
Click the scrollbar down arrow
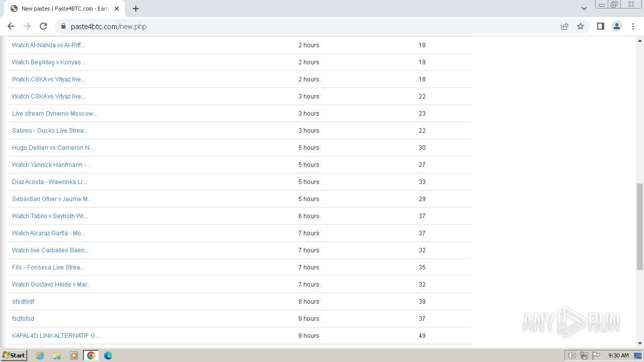(x=640, y=343)
